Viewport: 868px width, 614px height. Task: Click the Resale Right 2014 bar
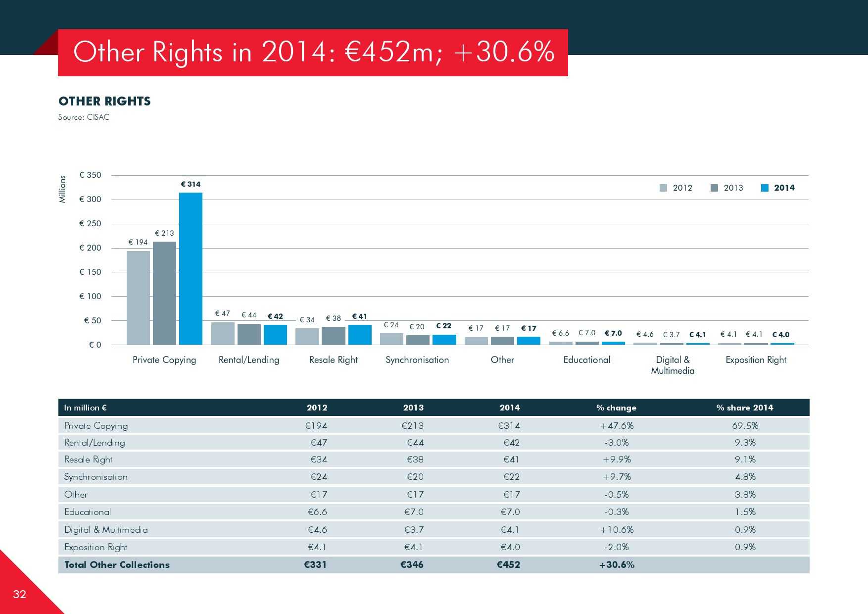[x=360, y=335]
